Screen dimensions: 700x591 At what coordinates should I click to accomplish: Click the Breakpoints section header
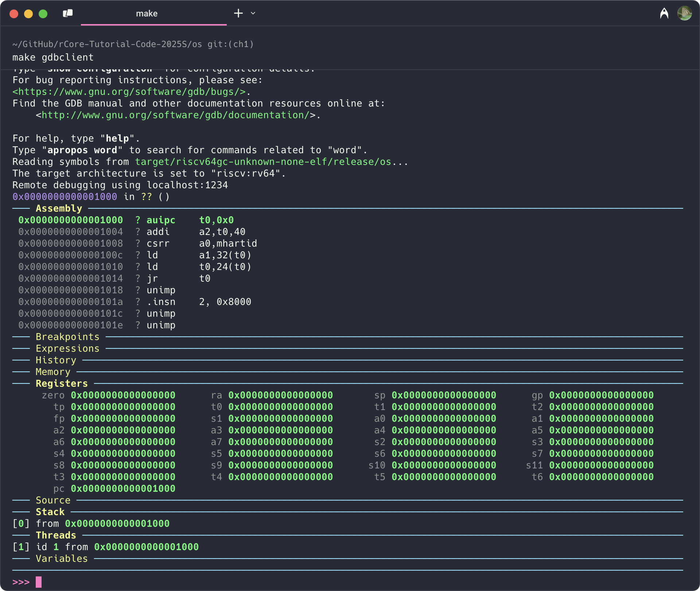point(67,337)
